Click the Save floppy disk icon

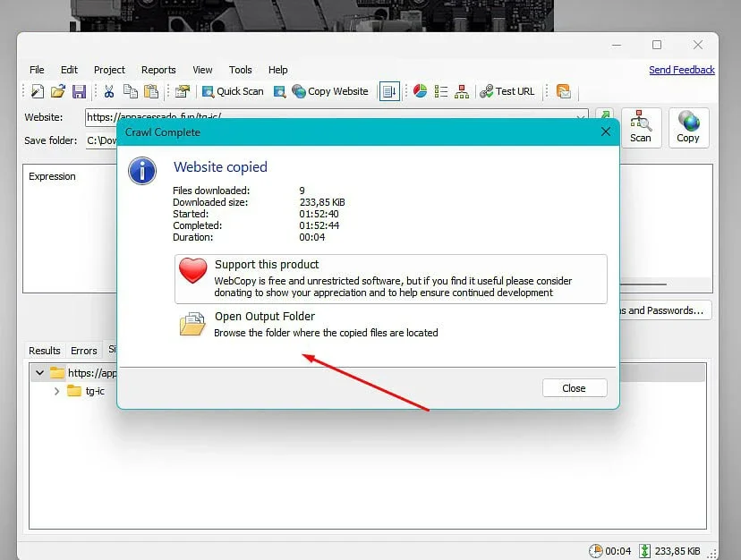click(79, 91)
